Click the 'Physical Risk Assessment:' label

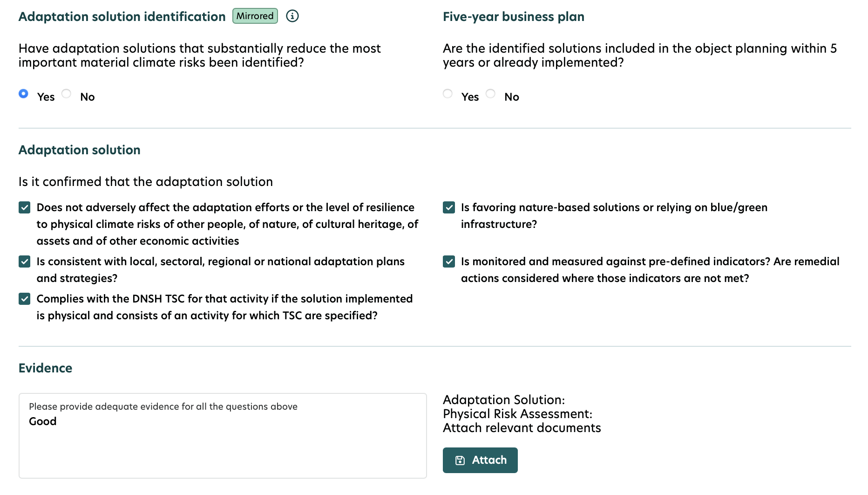click(517, 414)
